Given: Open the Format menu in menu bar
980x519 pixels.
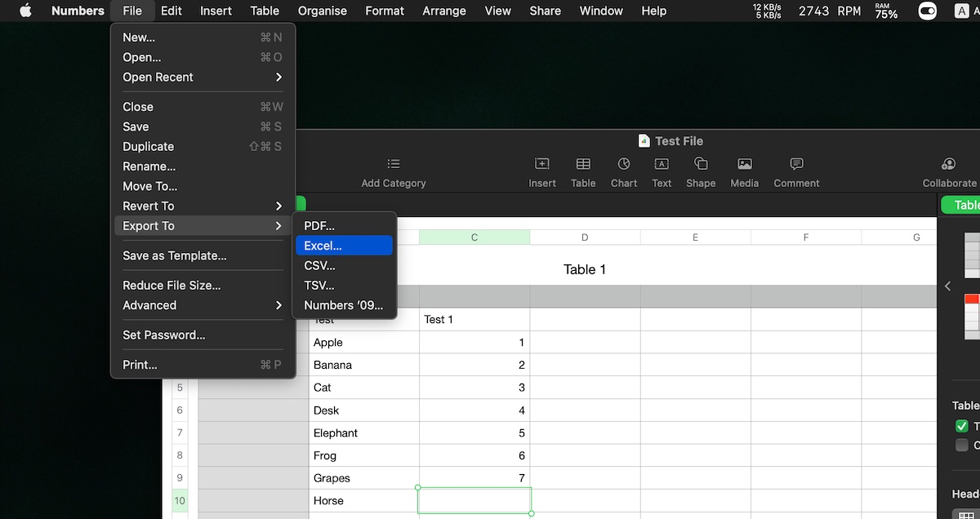Looking at the screenshot, I should 385,11.
